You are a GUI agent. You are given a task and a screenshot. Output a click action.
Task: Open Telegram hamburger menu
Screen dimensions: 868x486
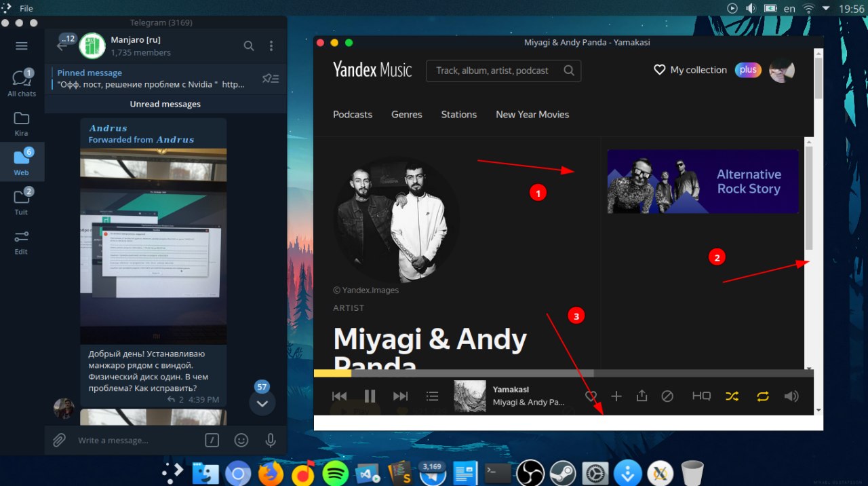(22, 46)
